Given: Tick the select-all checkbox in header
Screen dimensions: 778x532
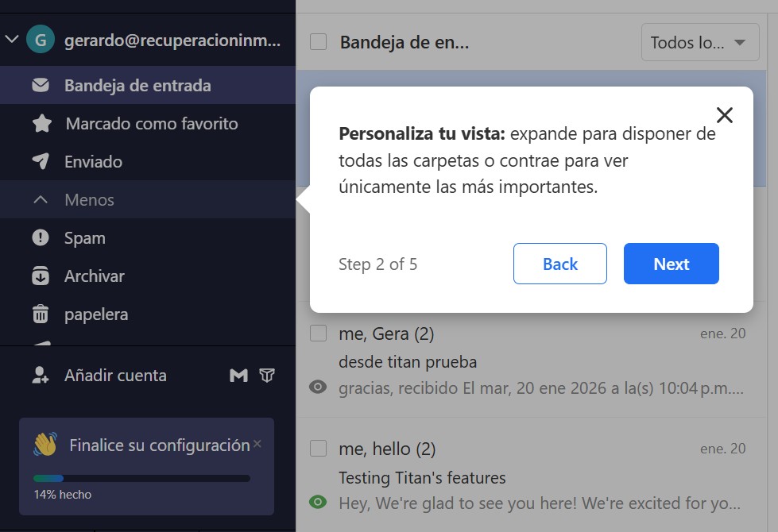Looking at the screenshot, I should (x=319, y=42).
